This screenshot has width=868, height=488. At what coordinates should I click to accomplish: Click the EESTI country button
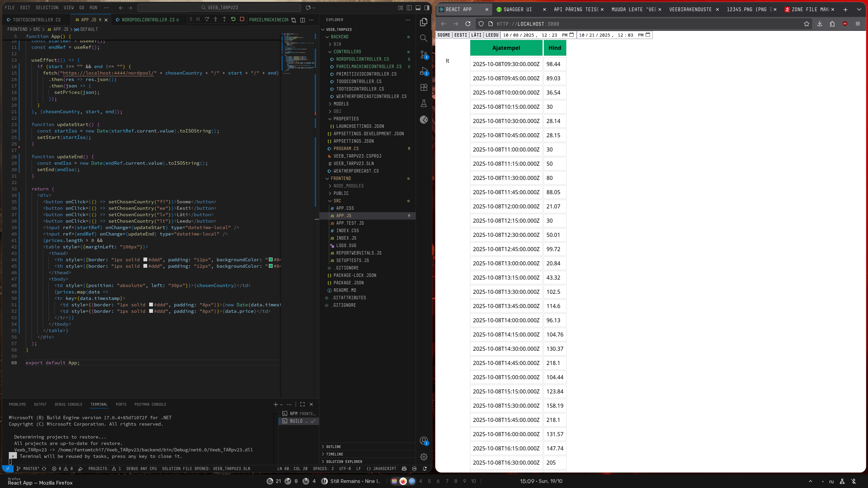tap(460, 35)
